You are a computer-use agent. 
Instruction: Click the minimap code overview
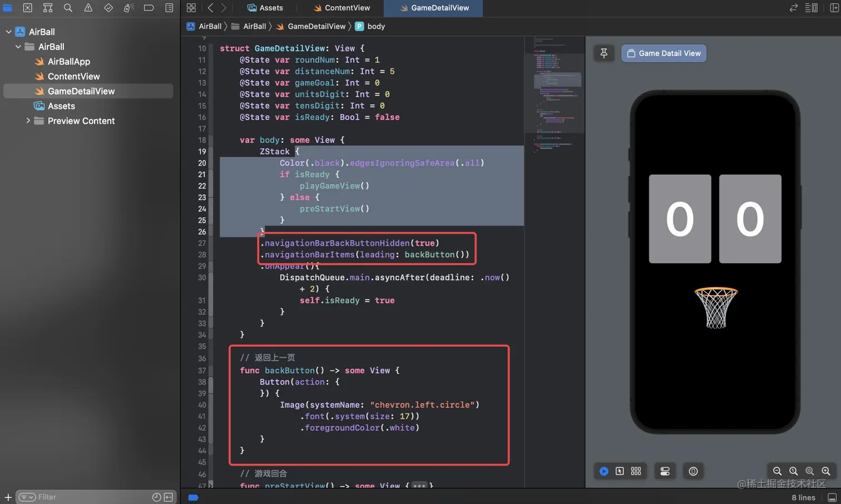[x=555, y=94]
